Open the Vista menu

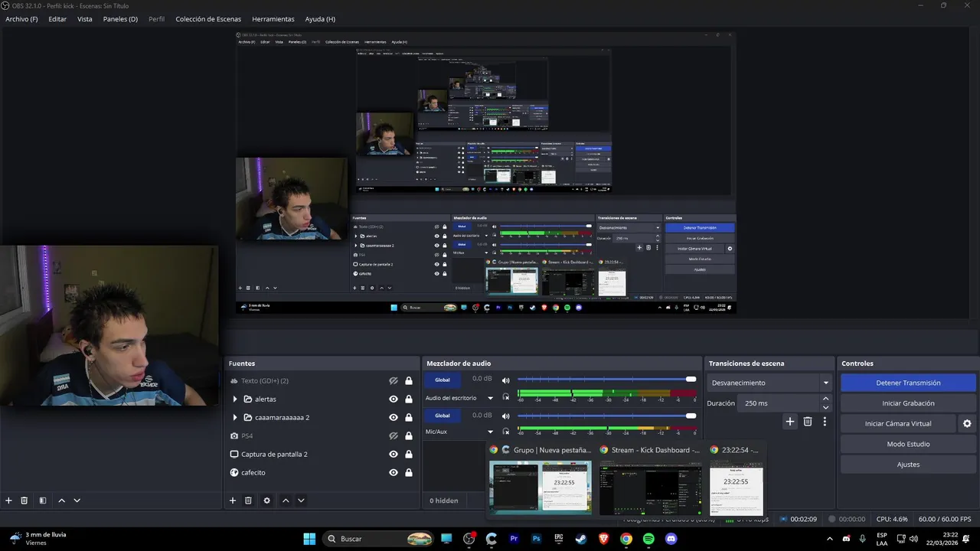[x=85, y=19]
